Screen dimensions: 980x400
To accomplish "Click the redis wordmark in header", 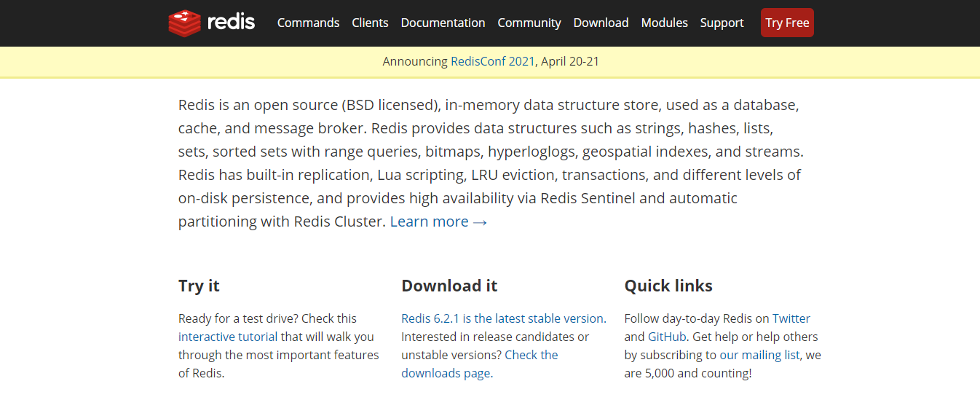I will (x=232, y=23).
